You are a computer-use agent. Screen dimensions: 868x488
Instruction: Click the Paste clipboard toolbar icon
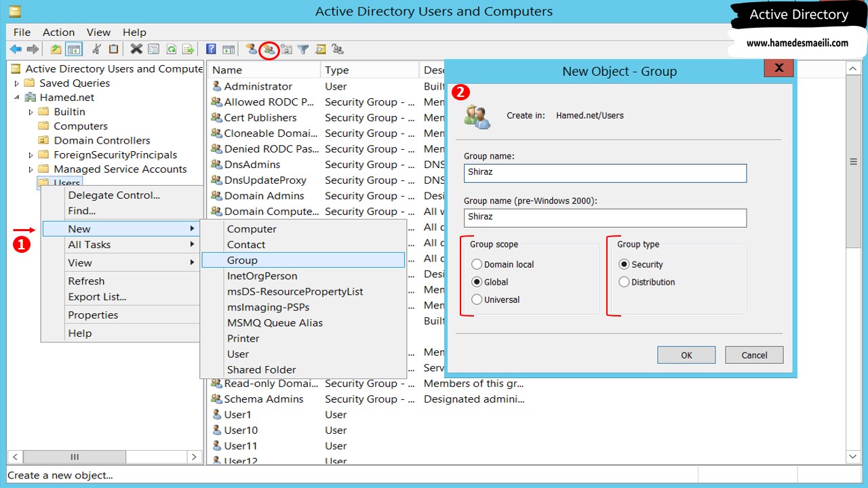[113, 49]
